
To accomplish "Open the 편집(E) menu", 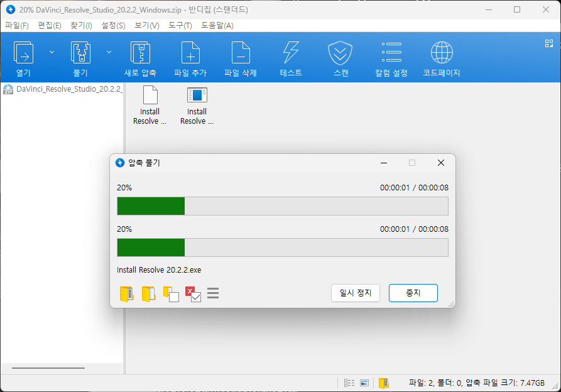I will click(x=50, y=25).
